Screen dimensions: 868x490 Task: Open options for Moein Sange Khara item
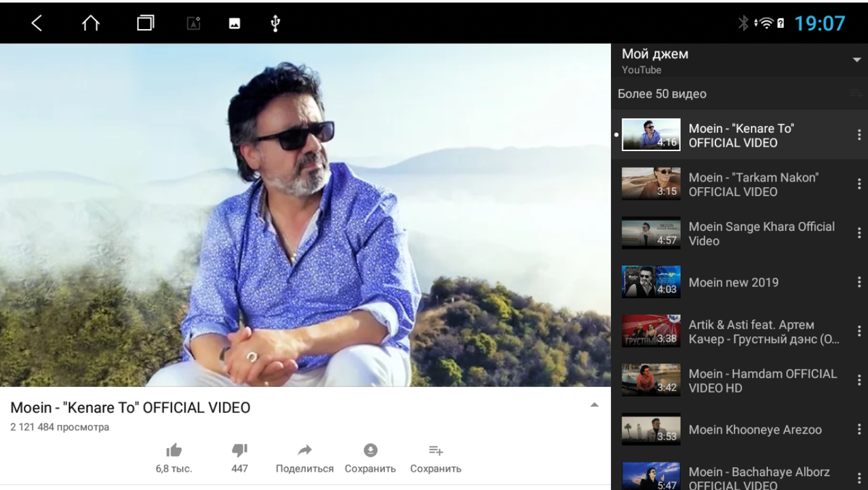[859, 233]
